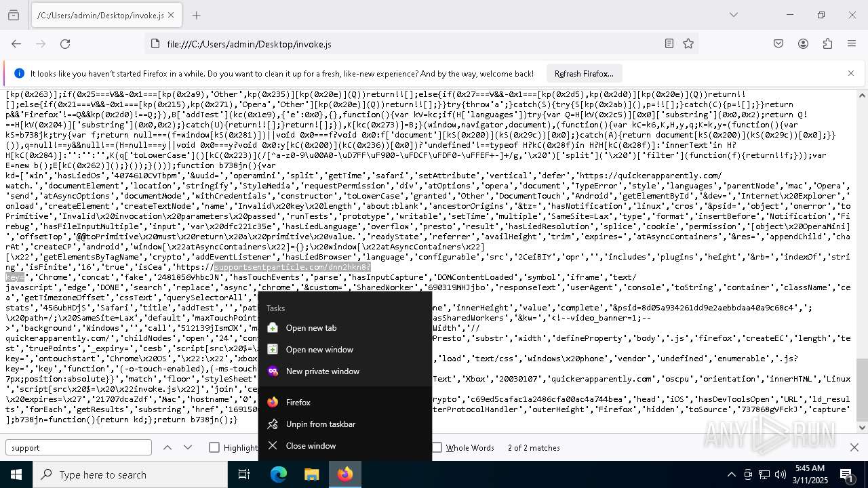This screenshot has width=868, height=488.
Task: Enable the Whole Words checkbox
Action: 437,448
